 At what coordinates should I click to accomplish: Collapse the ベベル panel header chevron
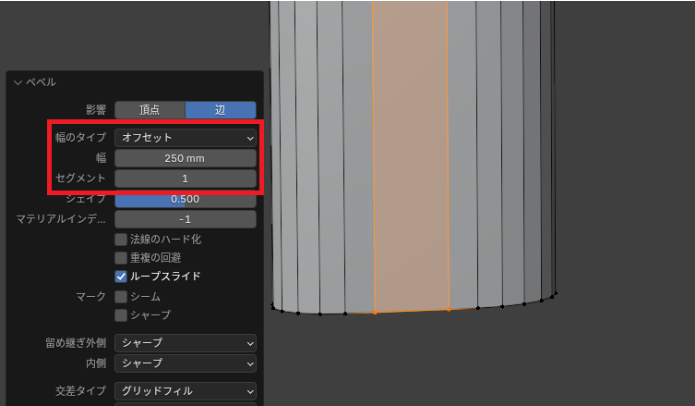(18, 82)
